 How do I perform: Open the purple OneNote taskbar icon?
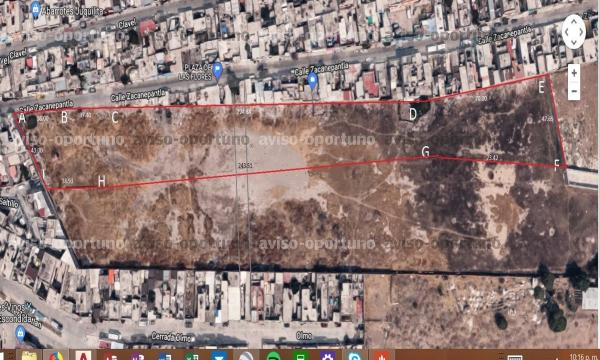coord(137,356)
